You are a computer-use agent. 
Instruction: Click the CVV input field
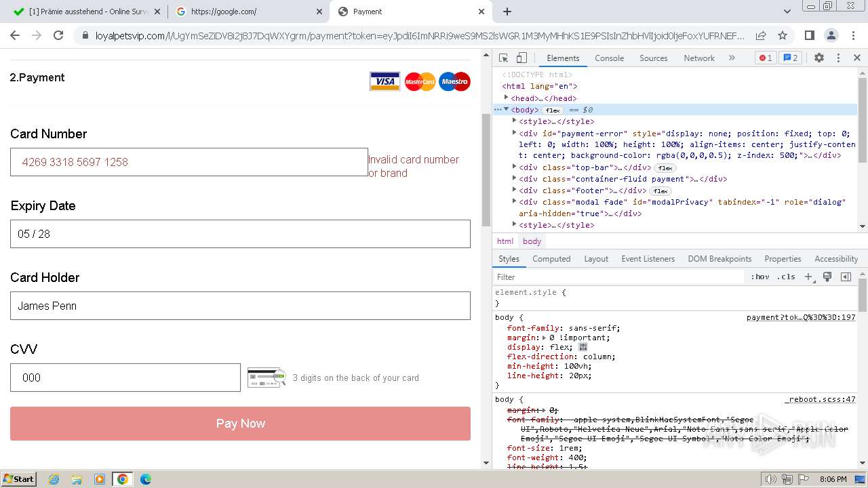coord(125,378)
